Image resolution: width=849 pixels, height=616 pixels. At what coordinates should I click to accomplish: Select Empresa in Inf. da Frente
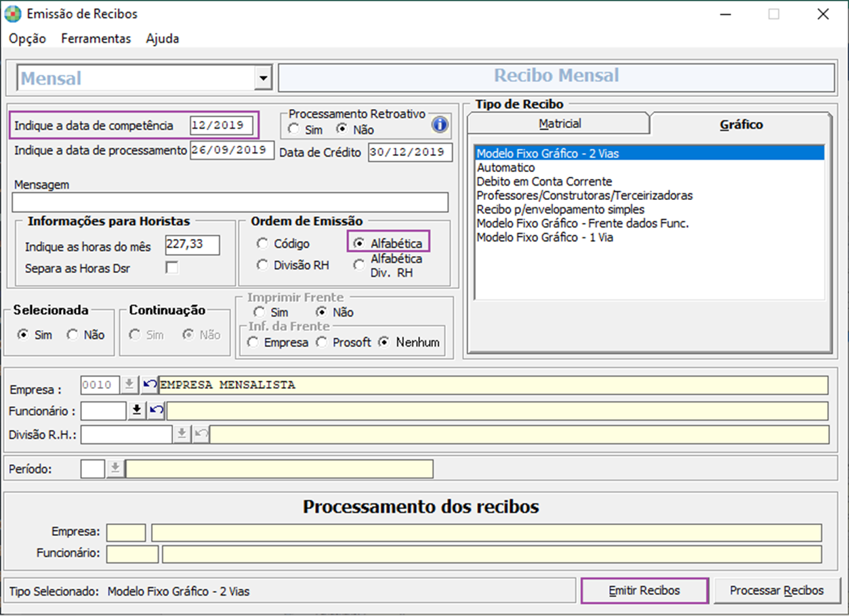(x=278, y=343)
